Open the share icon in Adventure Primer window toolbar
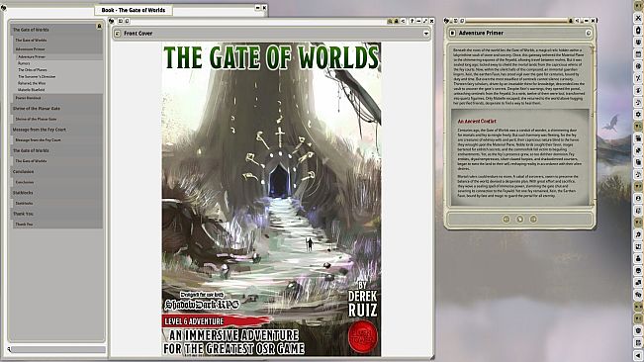 577,21
